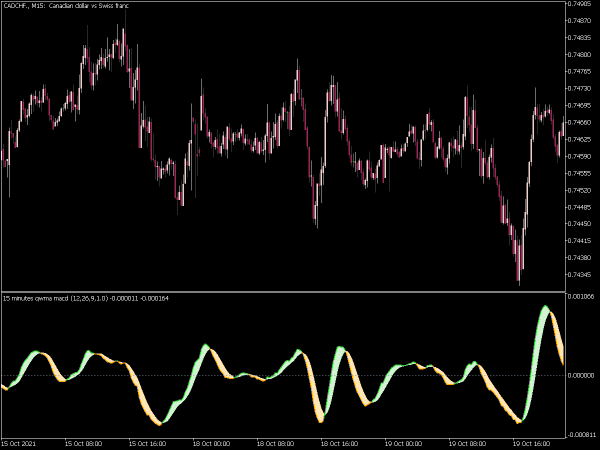Click the 0.74800 price axis label
Viewport: 600px width, 450px height.
pyautogui.click(x=582, y=54)
